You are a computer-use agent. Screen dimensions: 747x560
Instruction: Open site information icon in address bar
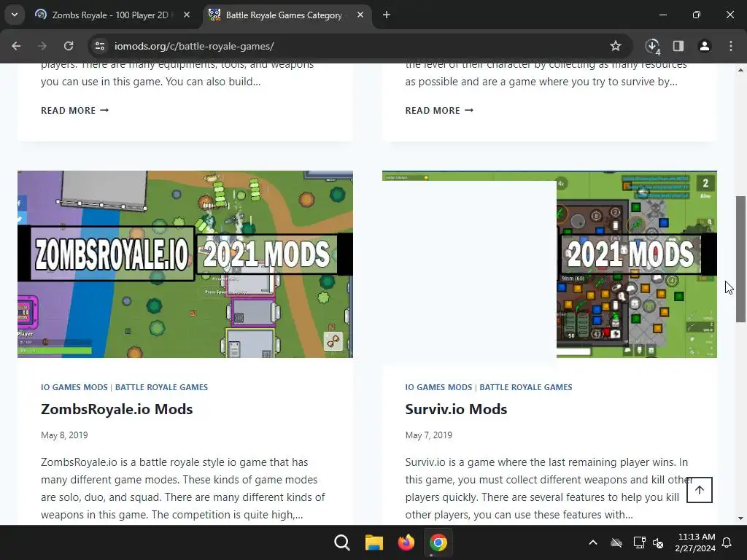100,46
